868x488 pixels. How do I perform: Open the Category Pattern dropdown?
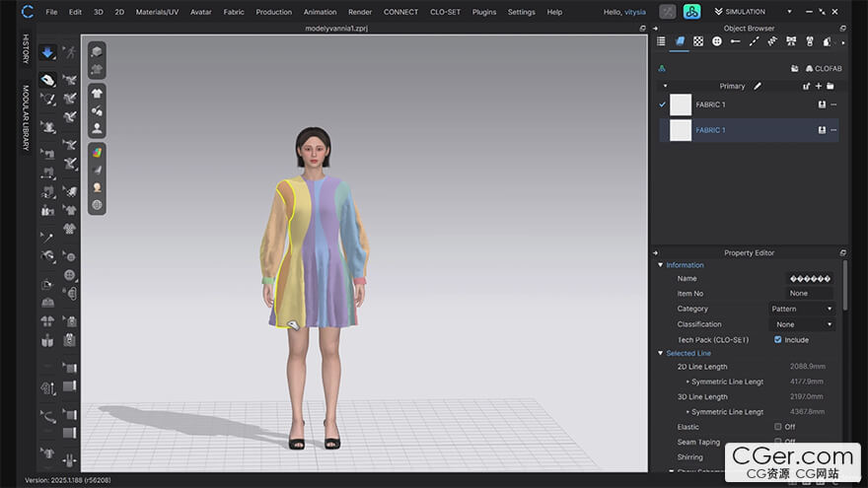click(x=802, y=309)
